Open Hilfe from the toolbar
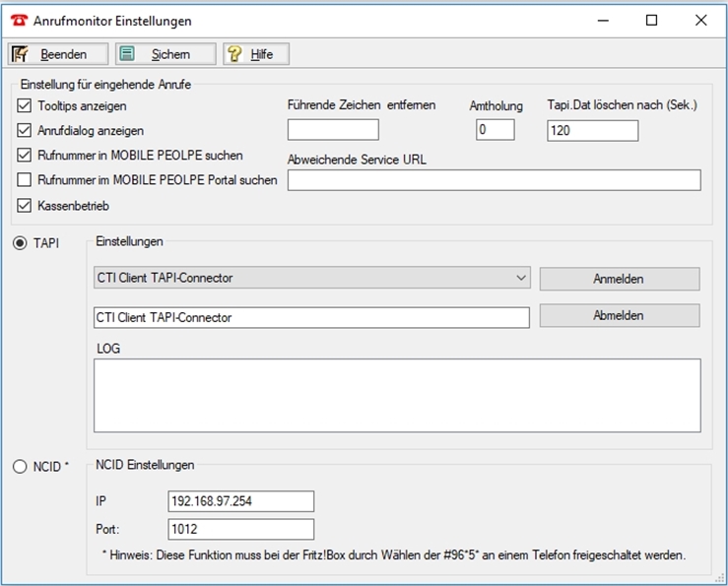The image size is (728, 586). pyautogui.click(x=255, y=54)
